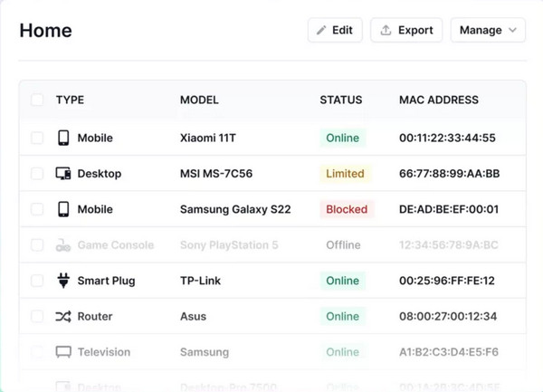Select the Samsung Galaxy S22 row checkbox
Image resolution: width=543 pixels, height=392 pixels.
[37, 209]
